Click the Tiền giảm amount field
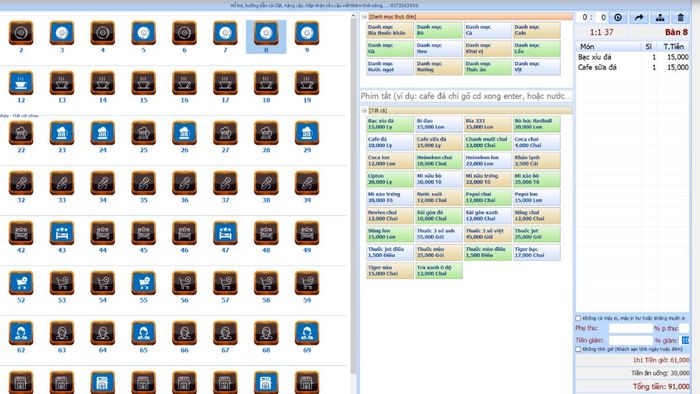The height and width of the screenshot is (394, 700). tap(630, 340)
